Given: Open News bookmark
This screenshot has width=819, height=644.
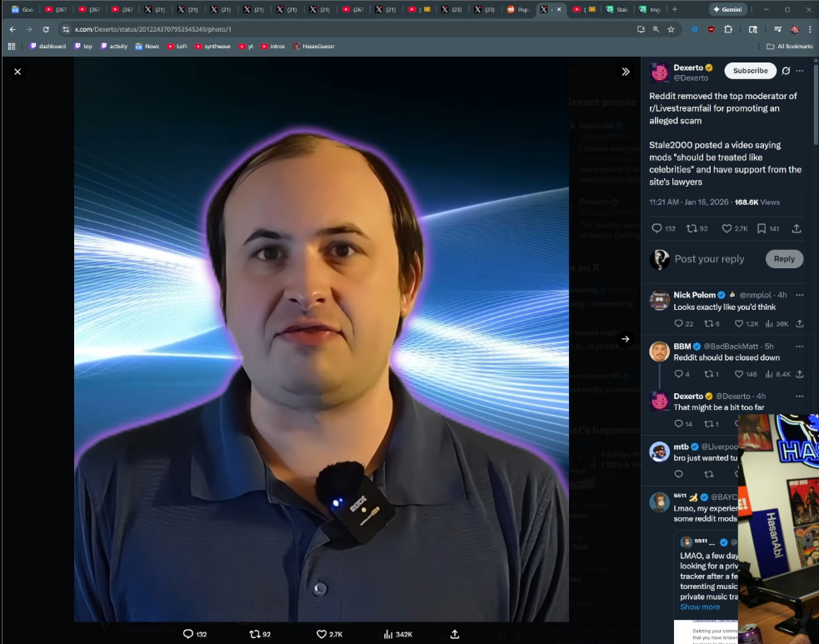Looking at the screenshot, I should coord(147,47).
